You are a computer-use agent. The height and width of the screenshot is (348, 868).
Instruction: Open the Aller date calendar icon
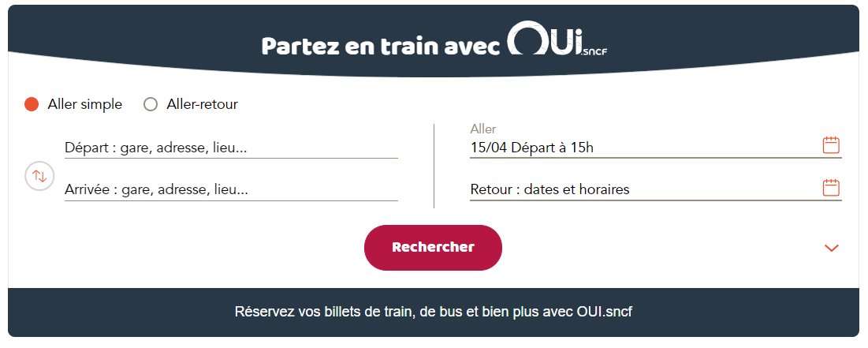pos(831,145)
